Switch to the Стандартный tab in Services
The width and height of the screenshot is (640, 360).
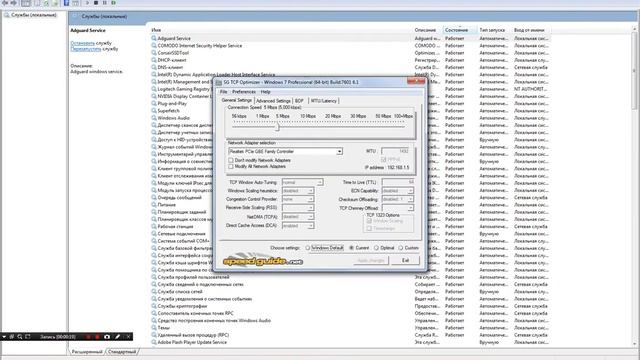(122, 351)
